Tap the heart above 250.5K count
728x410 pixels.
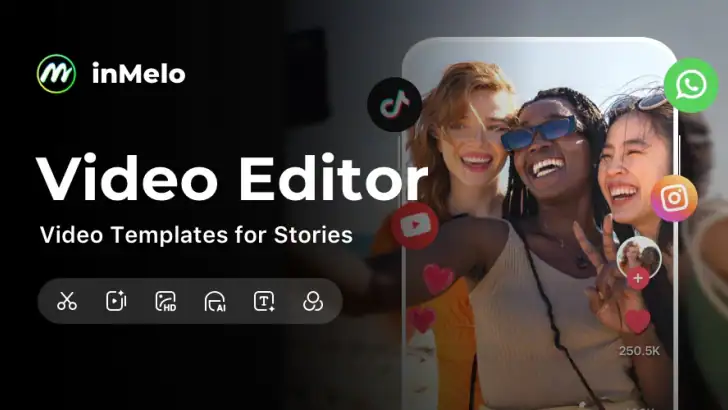click(638, 320)
